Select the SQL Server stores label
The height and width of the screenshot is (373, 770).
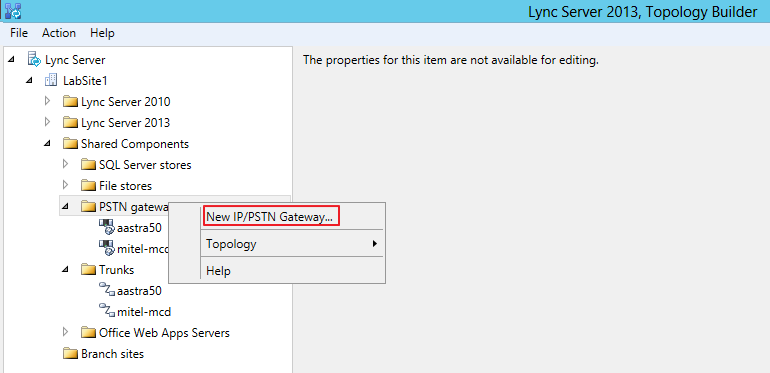tap(145, 165)
